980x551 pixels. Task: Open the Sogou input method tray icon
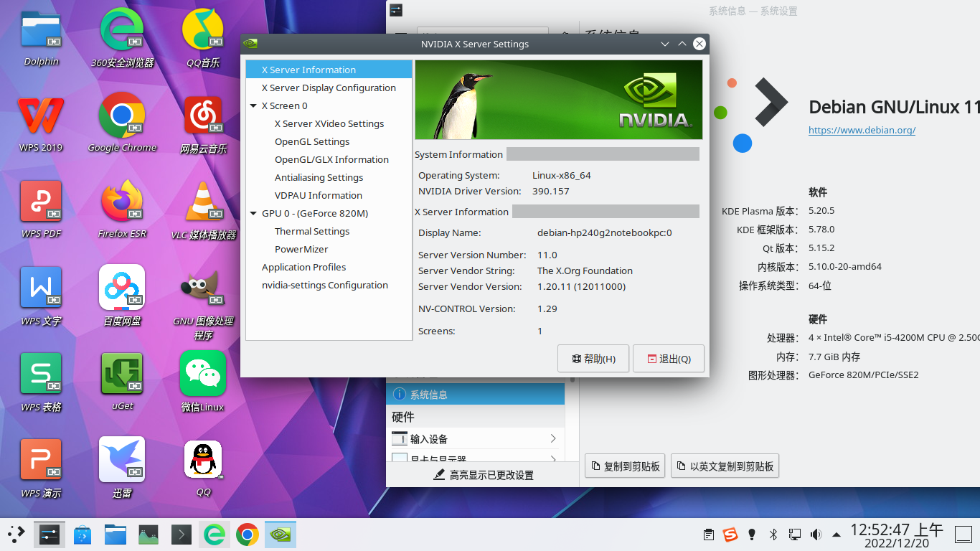[730, 534]
